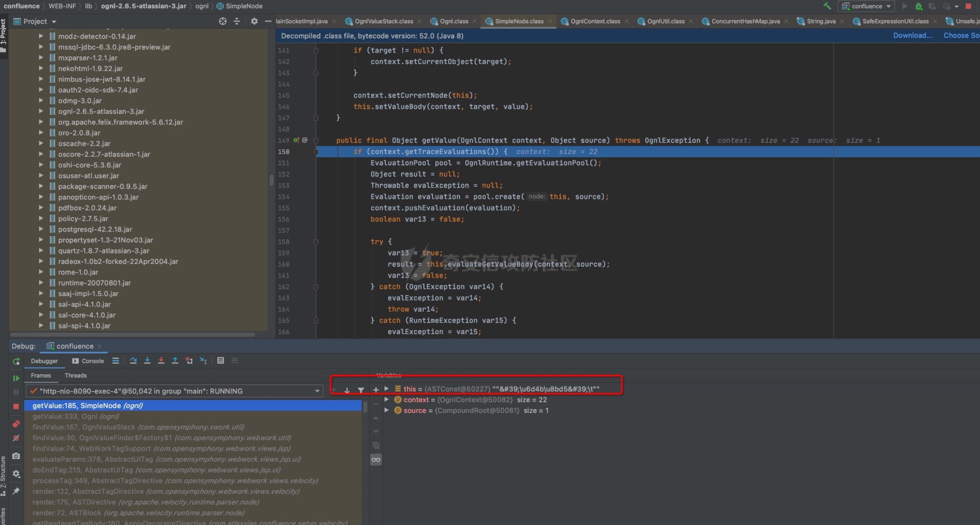This screenshot has width=980, height=525.
Task: Toggle the frames filter funnel icon
Action: click(361, 390)
